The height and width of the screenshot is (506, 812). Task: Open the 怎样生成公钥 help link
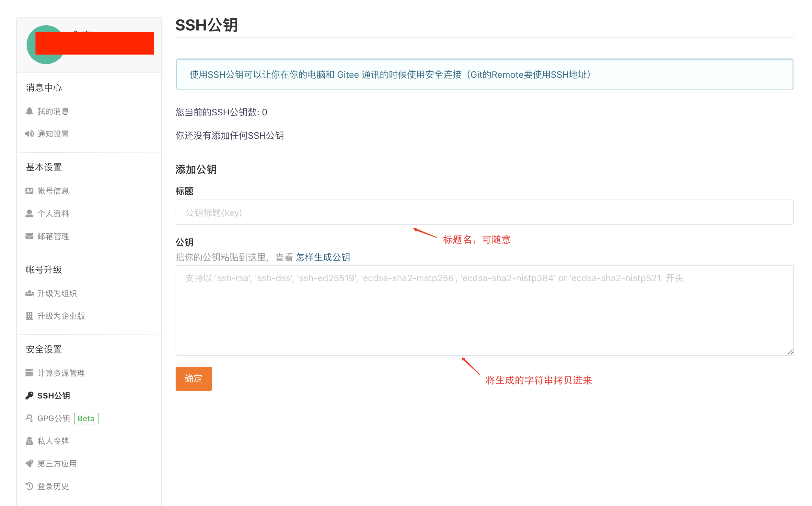click(323, 257)
